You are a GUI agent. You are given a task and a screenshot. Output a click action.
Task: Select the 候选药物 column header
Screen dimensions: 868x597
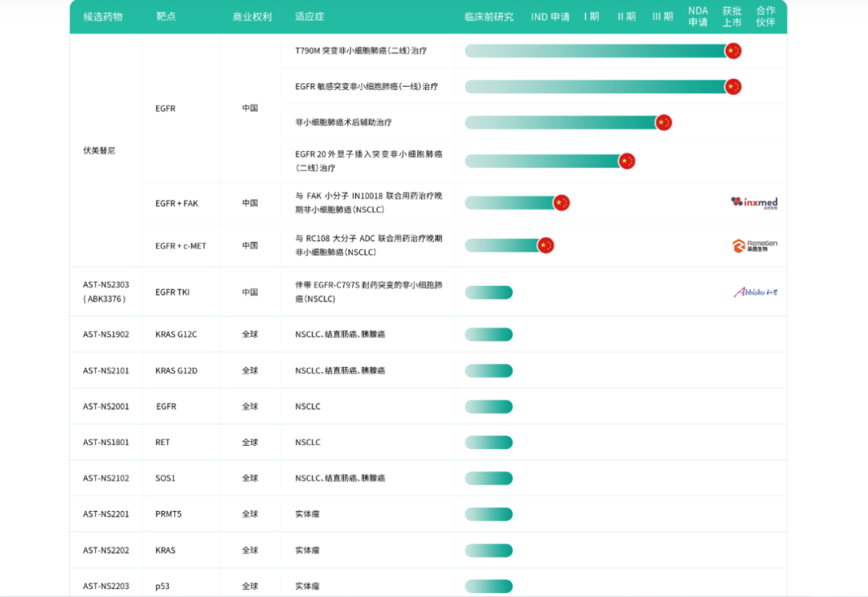click(x=103, y=17)
